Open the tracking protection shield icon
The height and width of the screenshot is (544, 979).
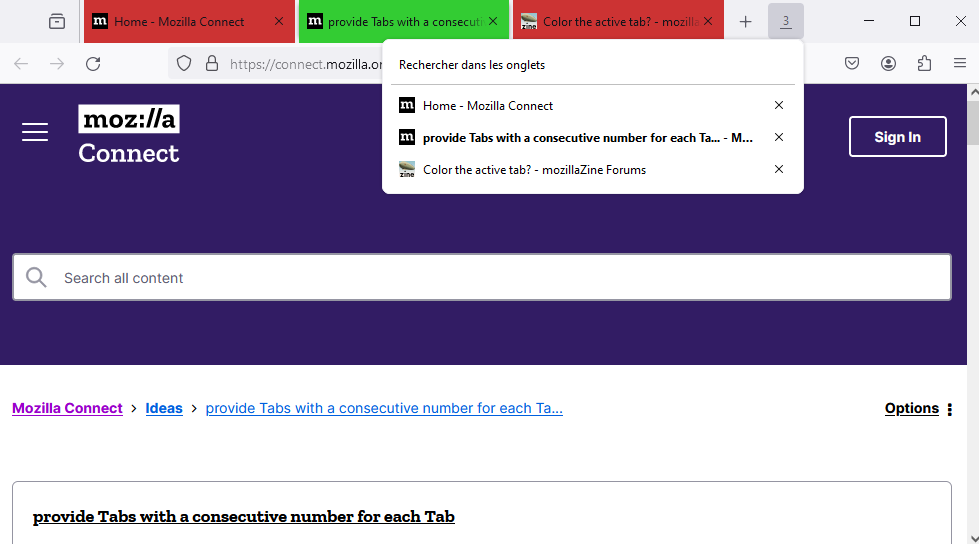coord(184,64)
